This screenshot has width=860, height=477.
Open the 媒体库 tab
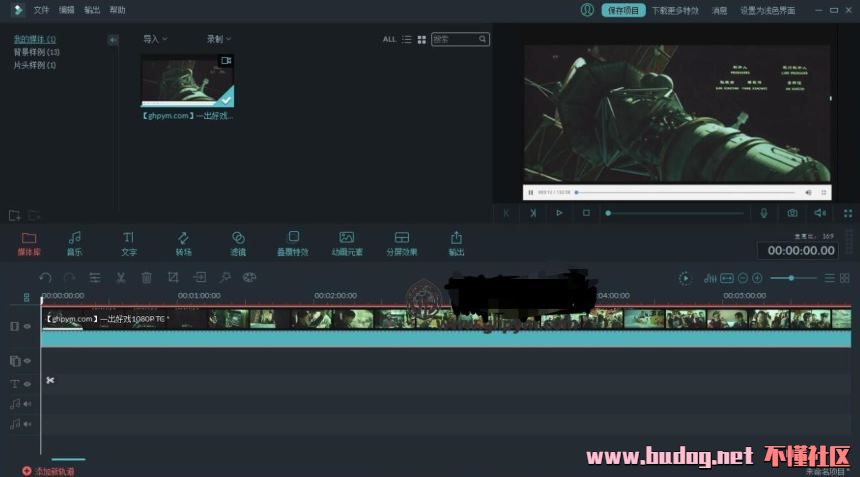(x=29, y=243)
